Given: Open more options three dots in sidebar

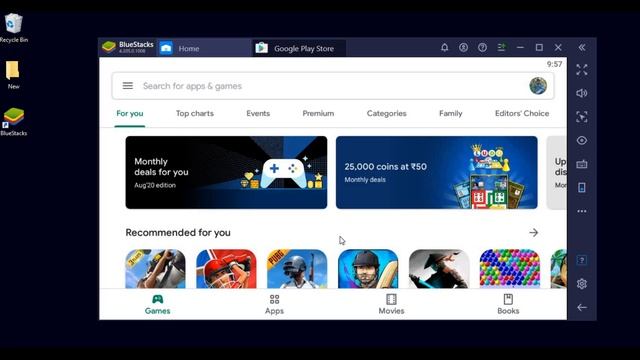Looking at the screenshot, I should point(582,211).
